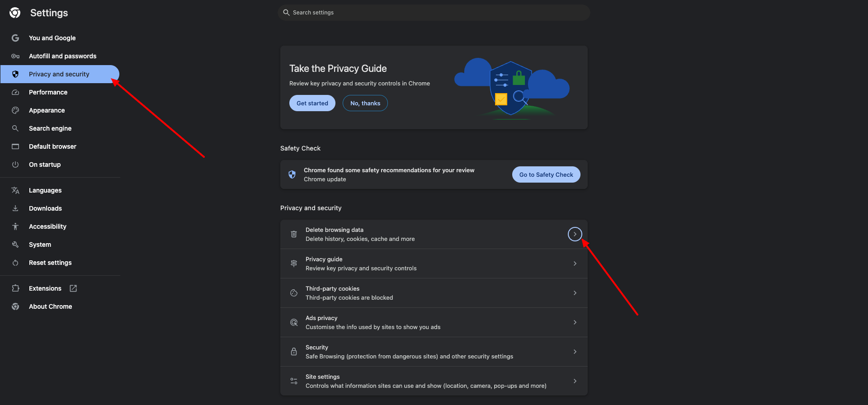This screenshot has height=405, width=868.
Task: Click the padlock icon for Security
Action: [x=294, y=352]
